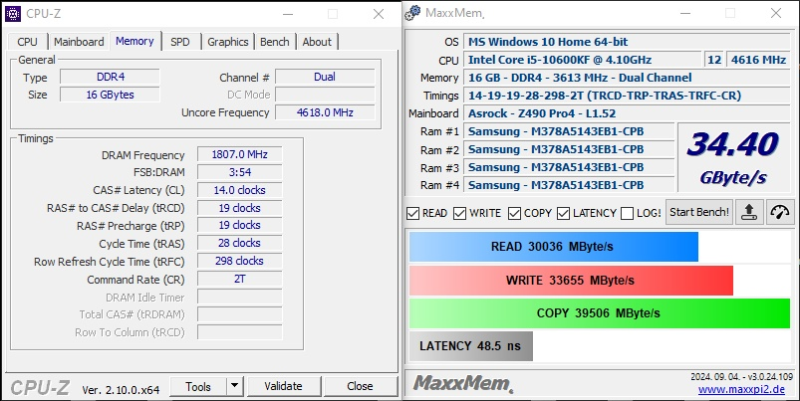Click the Channel # field Dual
800x401 pixels.
(x=325, y=77)
